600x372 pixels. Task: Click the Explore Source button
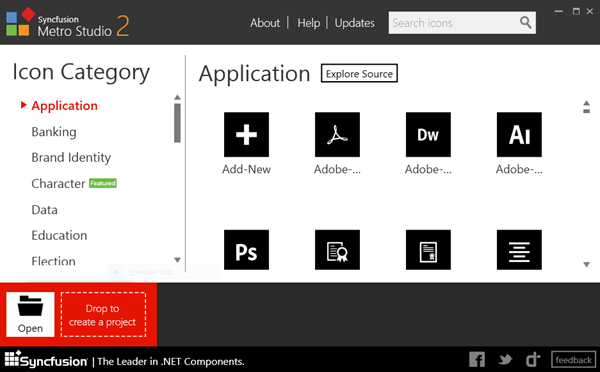[359, 73]
